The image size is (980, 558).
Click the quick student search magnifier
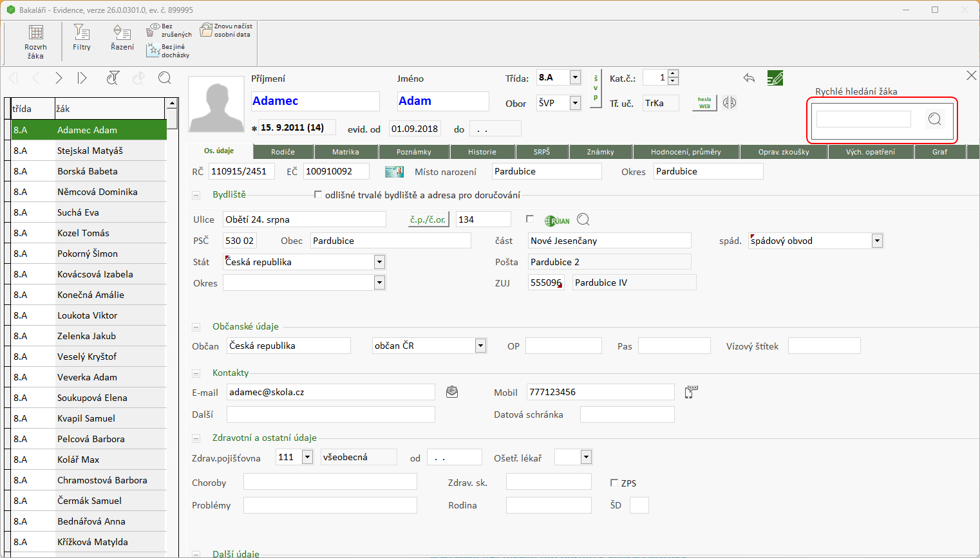point(934,119)
